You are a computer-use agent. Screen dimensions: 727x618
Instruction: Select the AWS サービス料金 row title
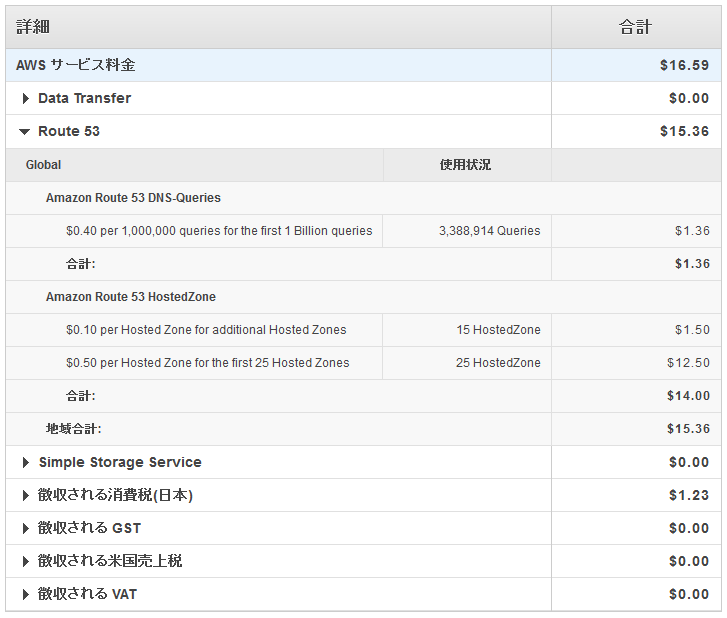tap(76, 65)
